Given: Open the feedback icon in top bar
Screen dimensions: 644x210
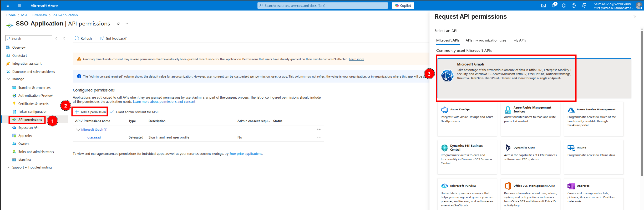Looking at the screenshot, I should [x=584, y=5].
